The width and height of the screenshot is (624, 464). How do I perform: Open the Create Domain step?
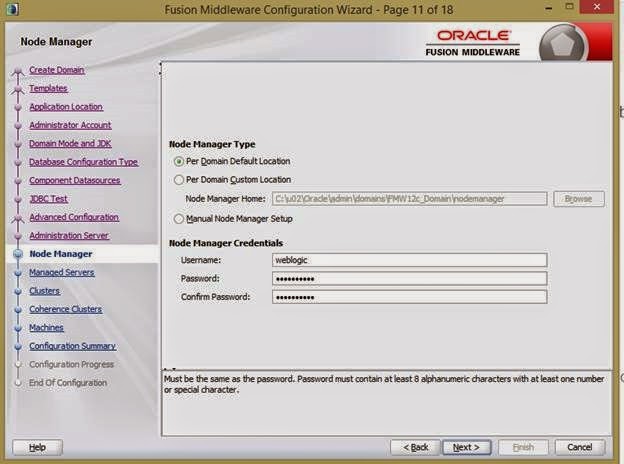coord(57,70)
